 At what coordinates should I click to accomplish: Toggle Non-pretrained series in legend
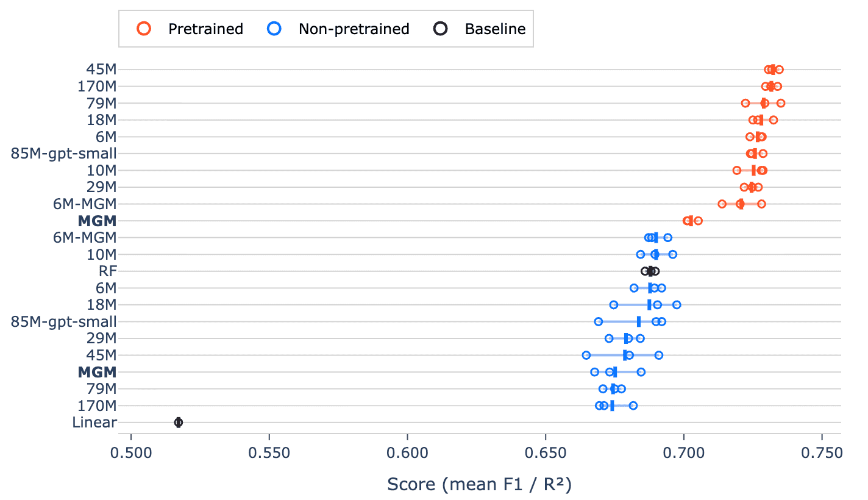pyautogui.click(x=337, y=29)
